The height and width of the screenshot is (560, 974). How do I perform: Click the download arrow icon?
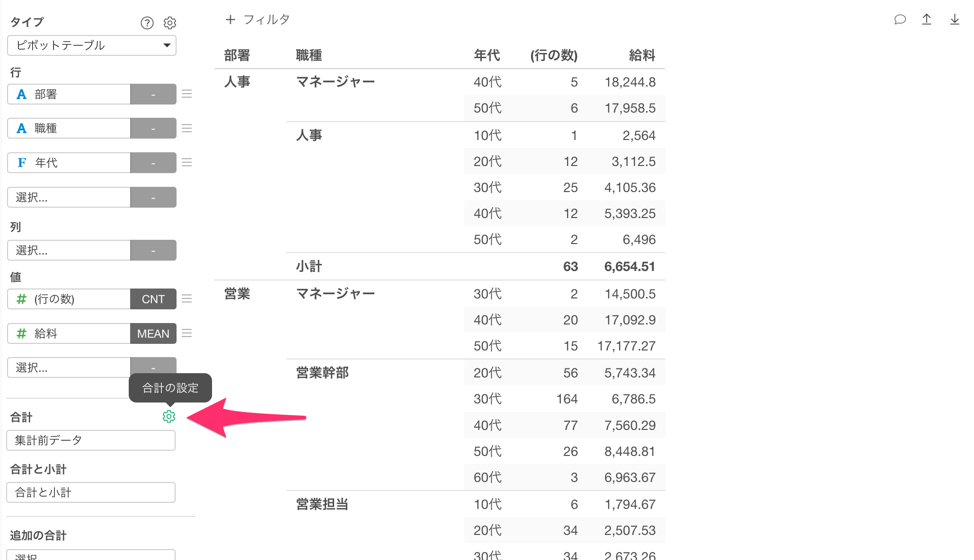point(955,19)
